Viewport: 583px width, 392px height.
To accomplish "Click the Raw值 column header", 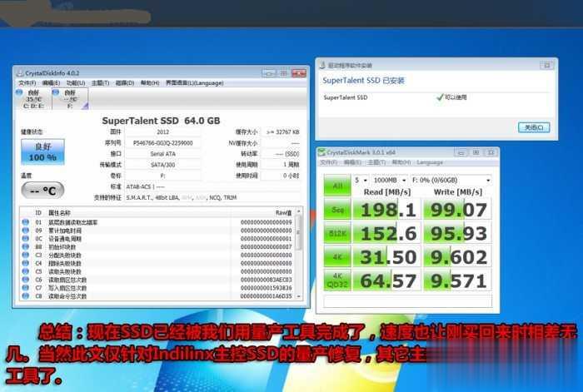I will (x=283, y=213).
